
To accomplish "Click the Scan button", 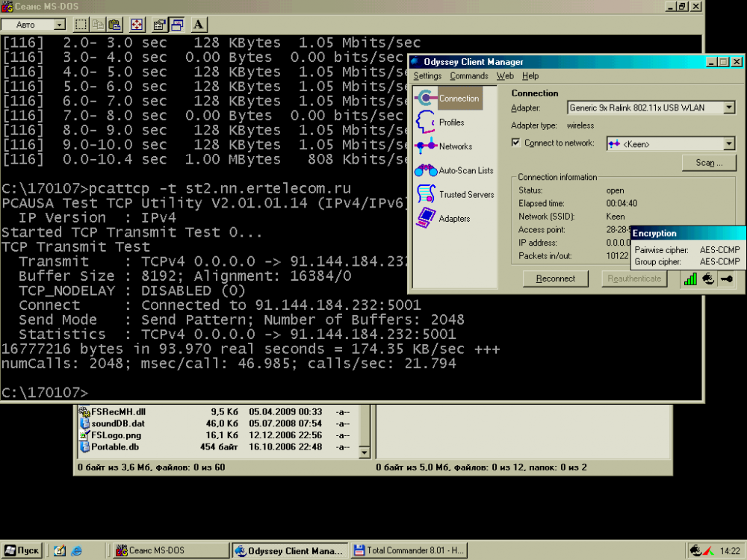I will (x=709, y=163).
